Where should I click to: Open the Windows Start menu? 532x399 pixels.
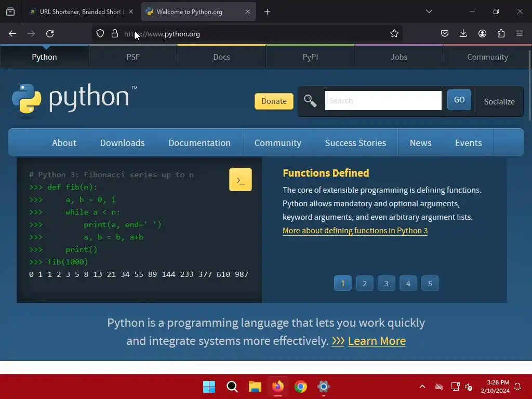click(x=209, y=387)
